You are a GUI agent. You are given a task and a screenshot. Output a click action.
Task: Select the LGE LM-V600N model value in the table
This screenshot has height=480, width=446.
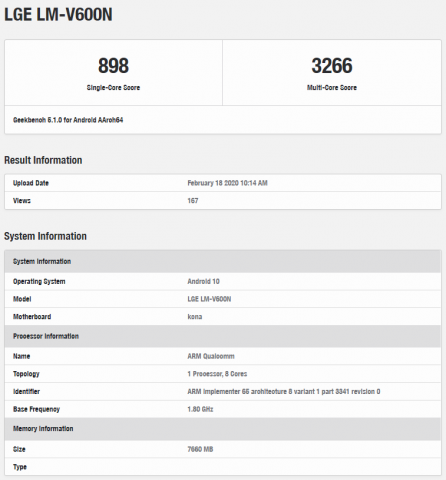click(209, 299)
